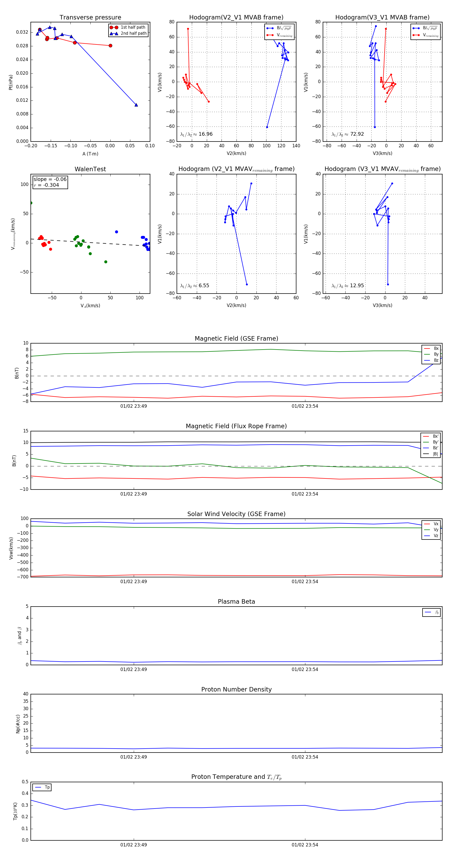Click the βp legend box in Plasma Beta

431,612
